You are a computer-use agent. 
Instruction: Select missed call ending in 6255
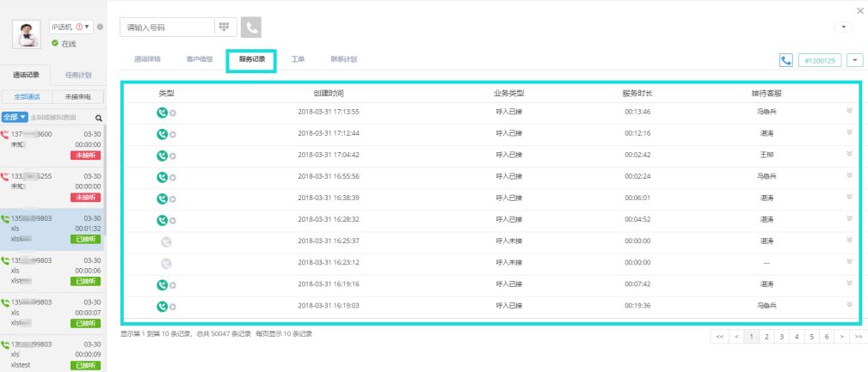52,187
